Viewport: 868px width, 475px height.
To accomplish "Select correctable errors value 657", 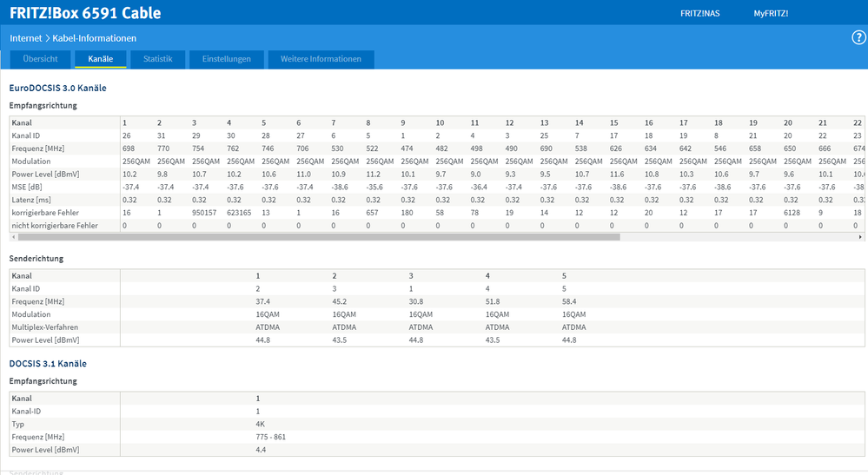I will [x=372, y=213].
